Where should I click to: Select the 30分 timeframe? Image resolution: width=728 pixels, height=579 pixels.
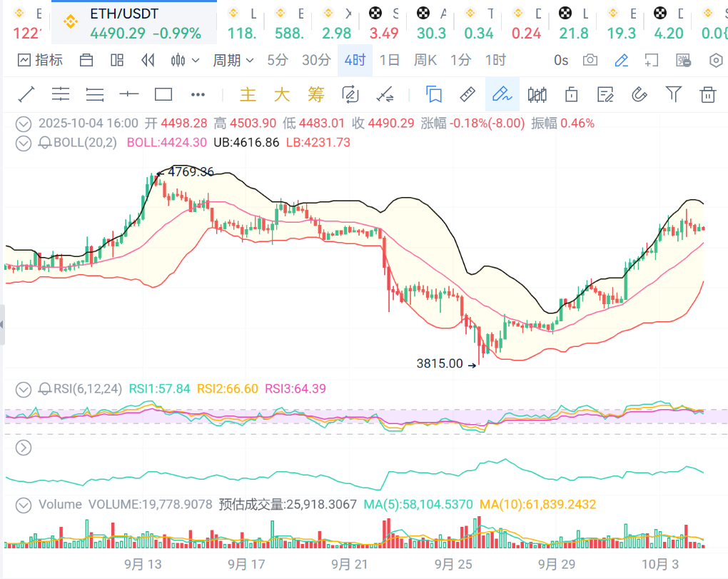pos(316,61)
